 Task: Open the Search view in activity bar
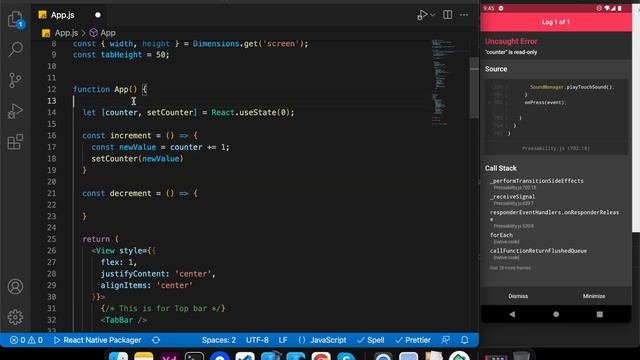16,49
